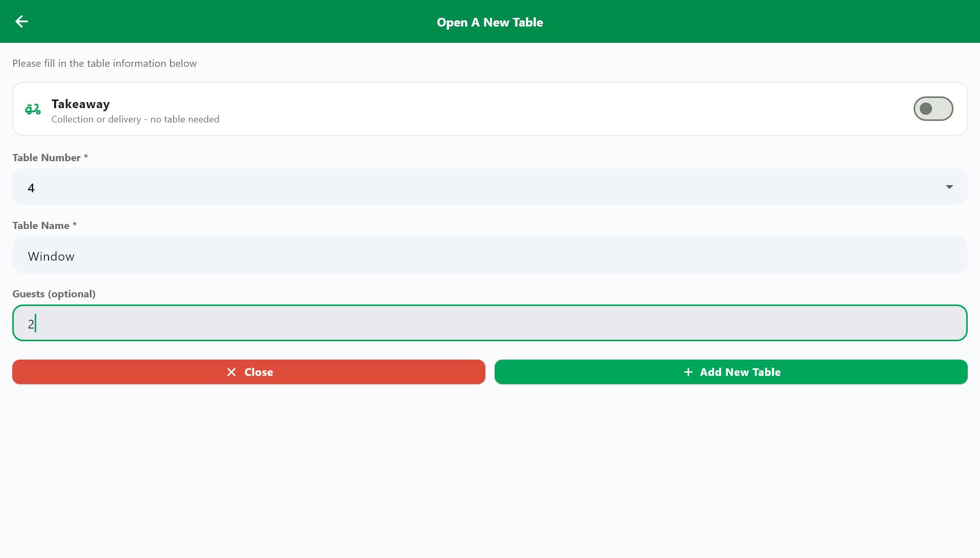Click the "Table Name *" label

(44, 225)
